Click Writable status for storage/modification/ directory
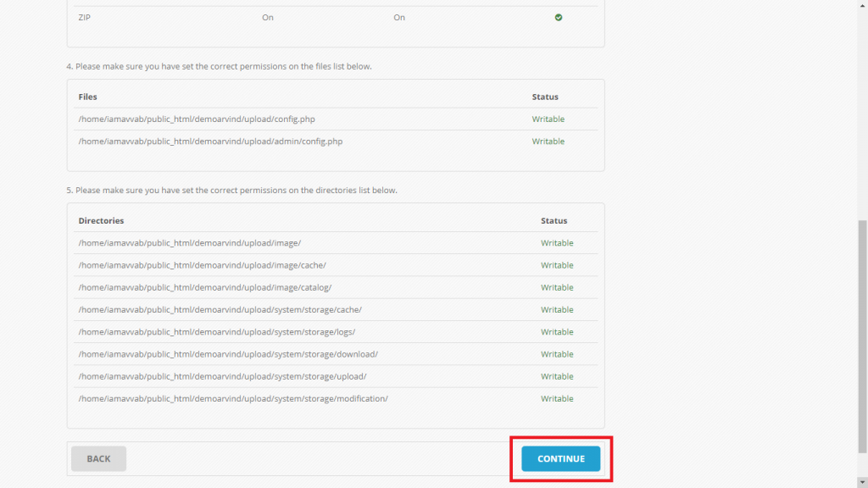Viewport: 868px width, 488px height. (x=557, y=398)
